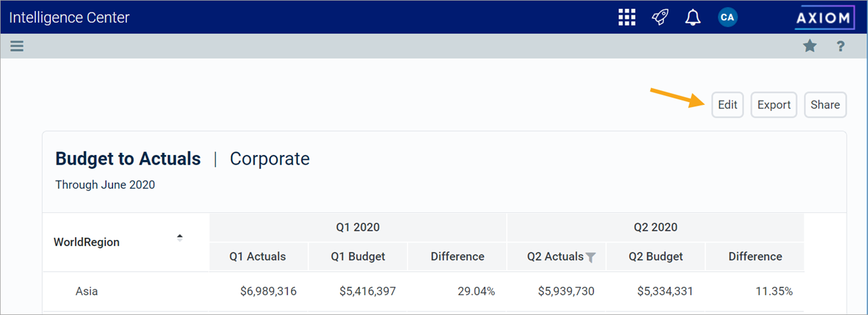Select the Q1 Actuals column header
The height and width of the screenshot is (315, 868).
click(x=258, y=256)
